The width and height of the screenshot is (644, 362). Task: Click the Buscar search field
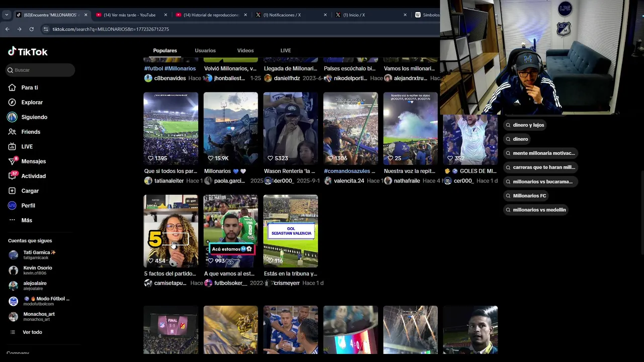coord(40,70)
